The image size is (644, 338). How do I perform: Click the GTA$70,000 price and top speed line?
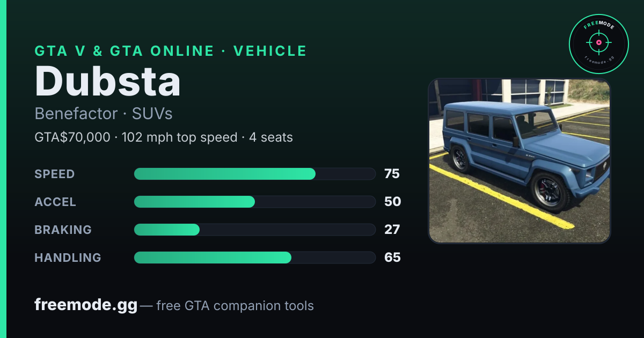164,137
